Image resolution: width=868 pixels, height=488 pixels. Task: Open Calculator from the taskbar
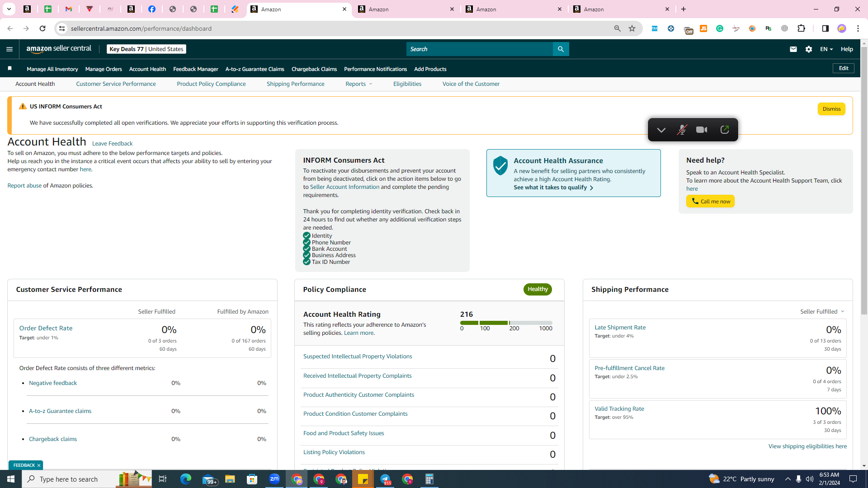(x=429, y=479)
